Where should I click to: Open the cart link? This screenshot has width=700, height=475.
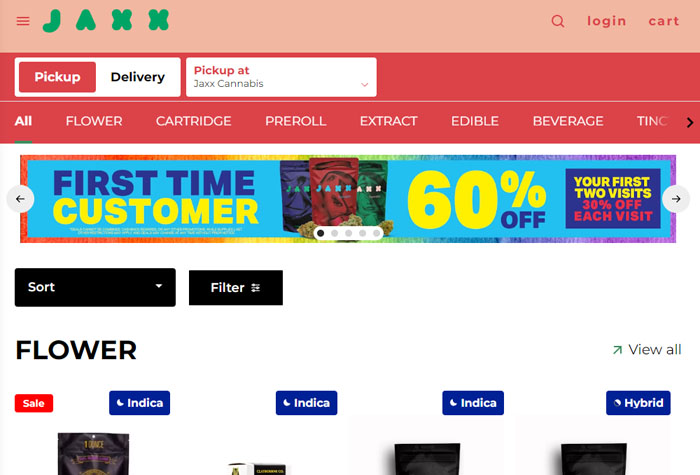[664, 21]
